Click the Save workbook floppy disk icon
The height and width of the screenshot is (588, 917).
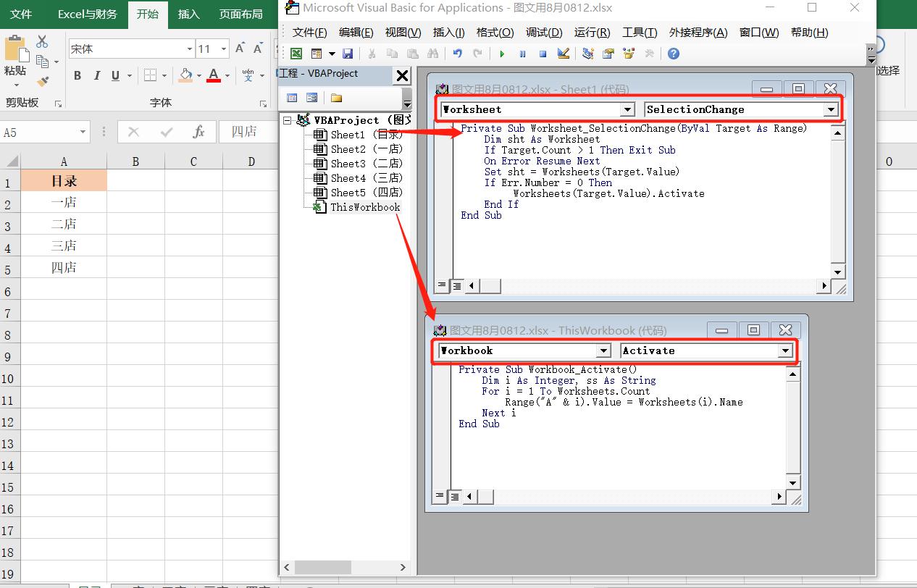point(348,54)
